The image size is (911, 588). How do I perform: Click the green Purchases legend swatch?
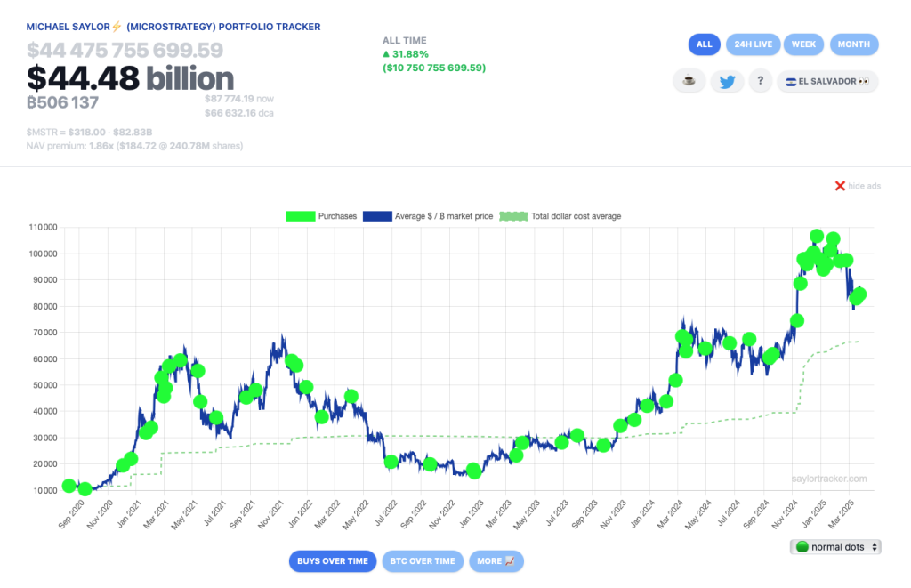click(x=301, y=216)
